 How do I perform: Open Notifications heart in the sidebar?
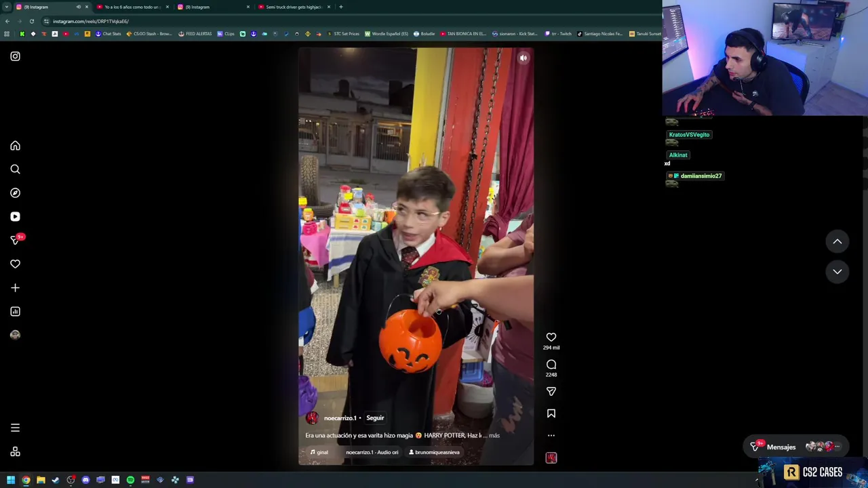pos(15,264)
